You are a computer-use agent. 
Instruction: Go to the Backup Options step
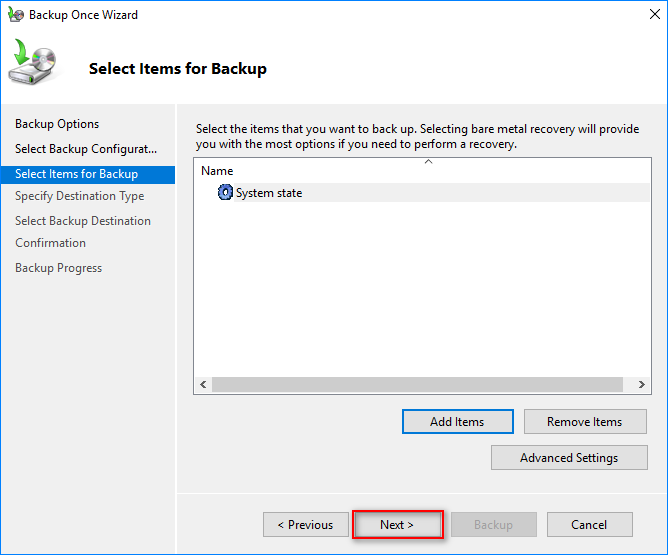pos(57,124)
